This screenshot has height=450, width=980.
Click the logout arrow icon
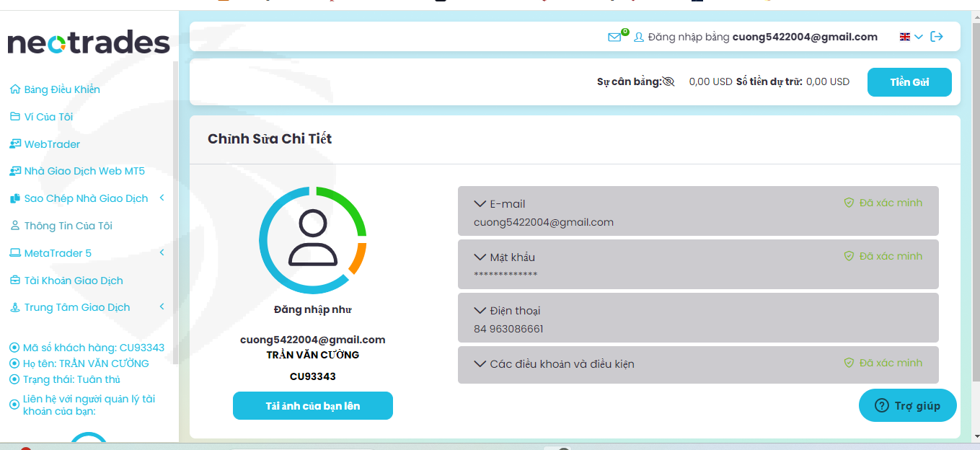coord(937,37)
